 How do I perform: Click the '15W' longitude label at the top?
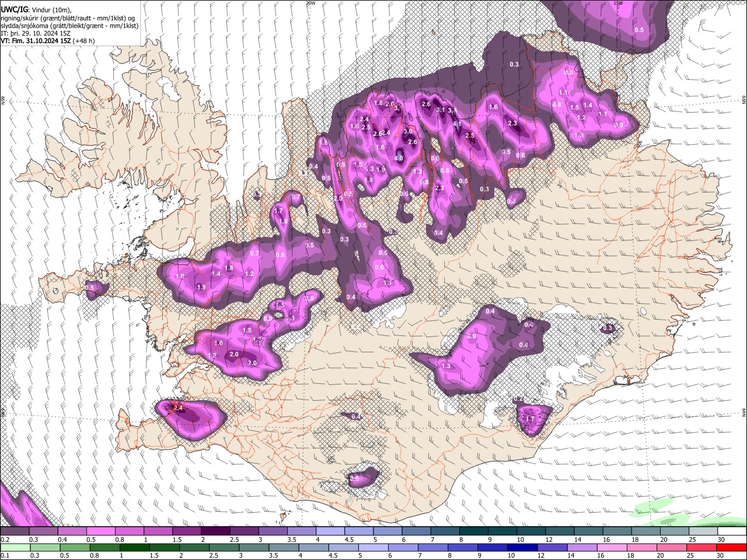(619, 3)
